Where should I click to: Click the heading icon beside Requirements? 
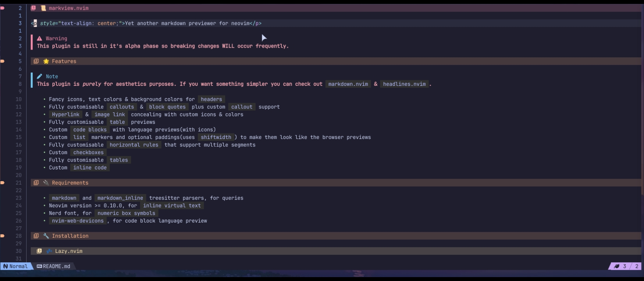[36, 183]
